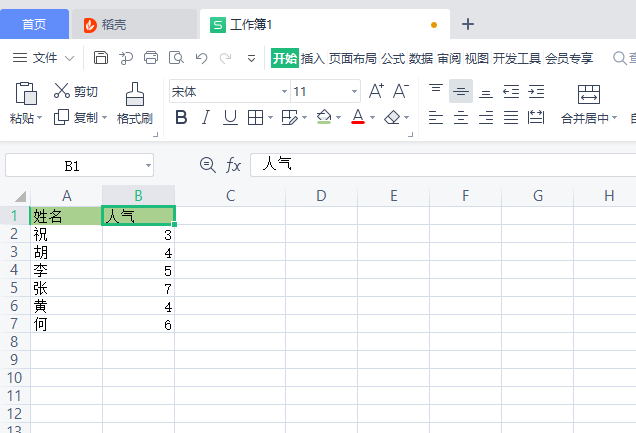Decrease font size with A- icon
This screenshot has width=636, height=433.
[x=401, y=91]
